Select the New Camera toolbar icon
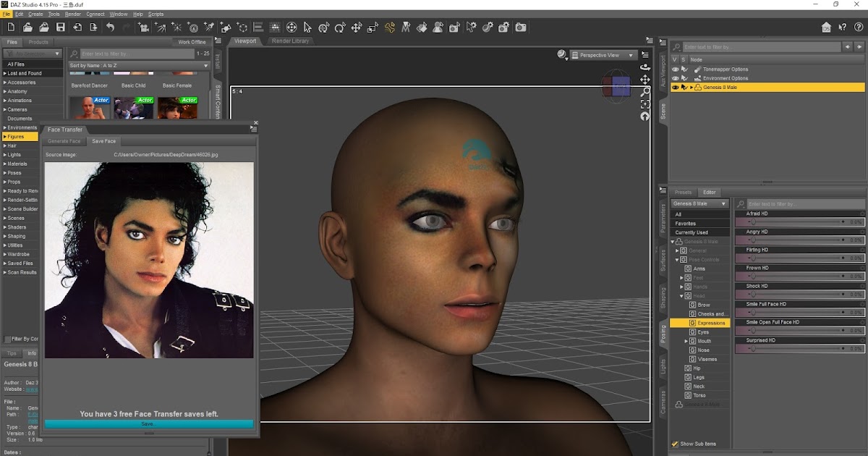868x456 pixels. coord(143,27)
